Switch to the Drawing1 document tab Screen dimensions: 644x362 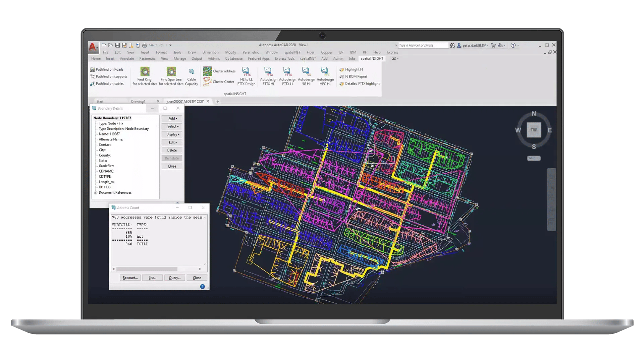point(138,102)
